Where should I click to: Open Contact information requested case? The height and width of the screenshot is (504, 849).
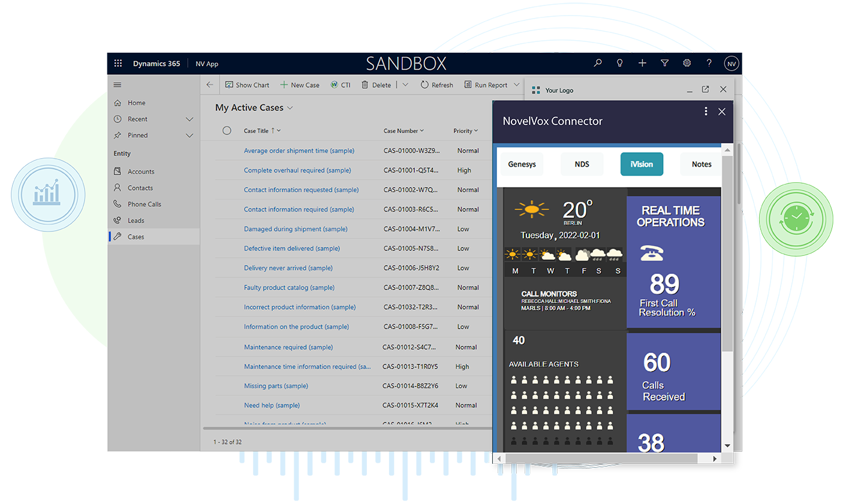point(301,190)
